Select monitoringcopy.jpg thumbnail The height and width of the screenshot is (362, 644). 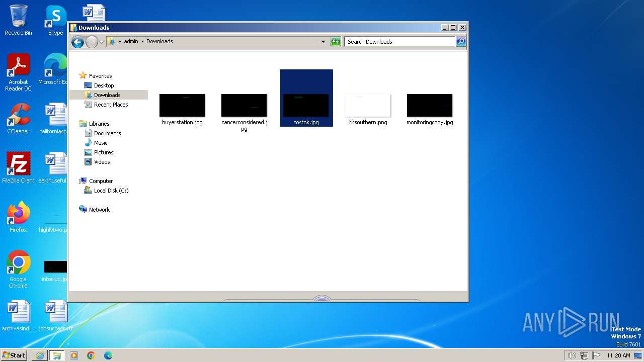(430, 105)
